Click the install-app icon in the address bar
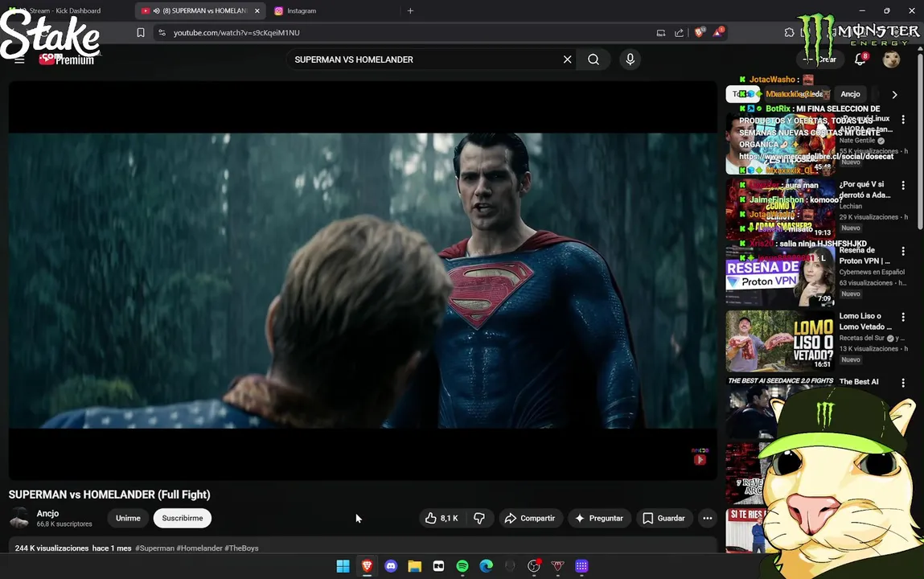The height and width of the screenshot is (579, 924). tap(660, 33)
